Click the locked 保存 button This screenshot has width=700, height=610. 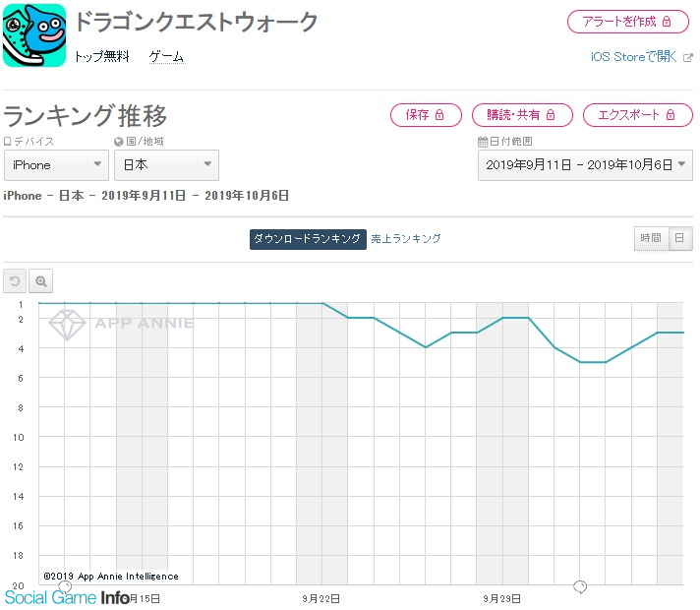click(426, 115)
